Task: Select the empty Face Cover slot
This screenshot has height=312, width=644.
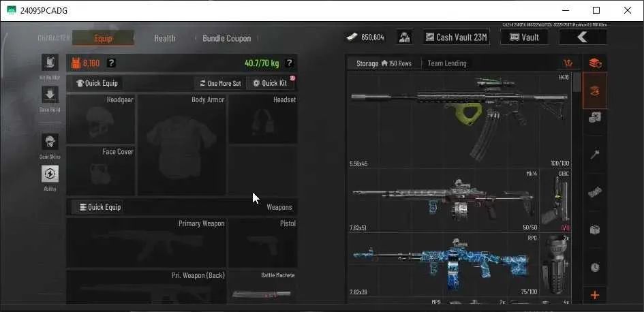Action: [x=101, y=171]
